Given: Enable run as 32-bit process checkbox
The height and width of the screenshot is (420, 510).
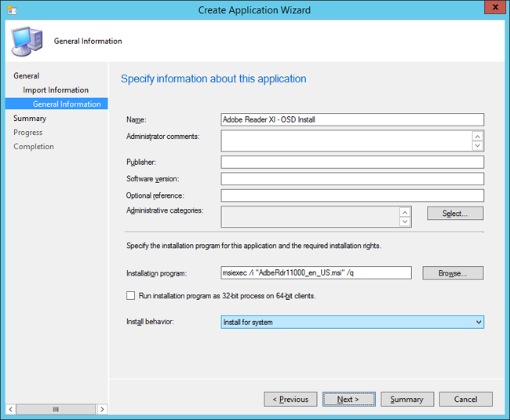Looking at the screenshot, I should click(131, 296).
